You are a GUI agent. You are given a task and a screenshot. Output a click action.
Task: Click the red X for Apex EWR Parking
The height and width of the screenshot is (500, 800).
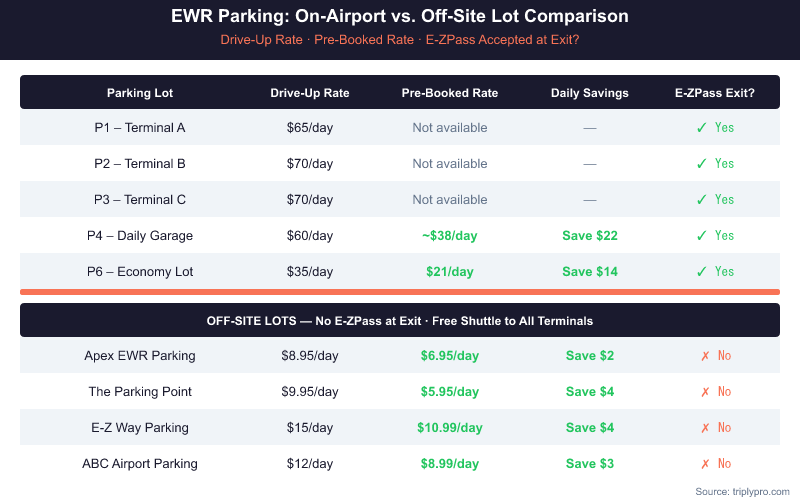pos(705,355)
